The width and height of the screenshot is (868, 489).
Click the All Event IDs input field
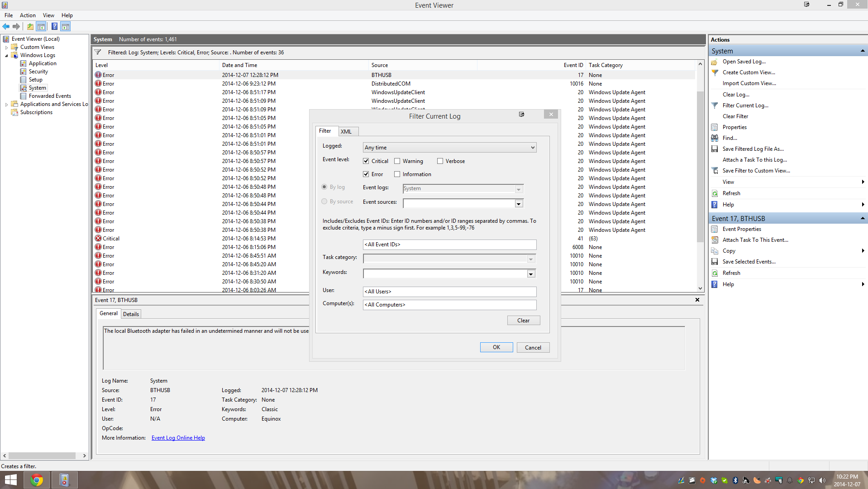(449, 244)
